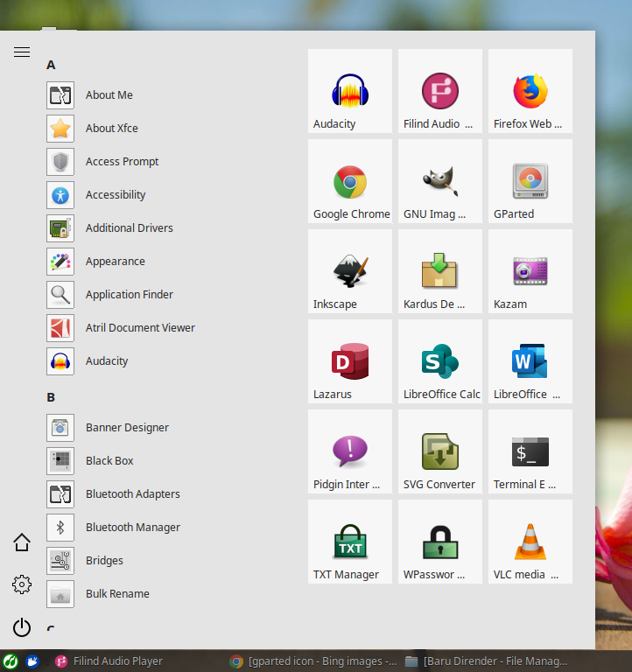This screenshot has width=632, height=672.
Task: Switch to Baru Dirender File Manager window
Action: click(486, 661)
